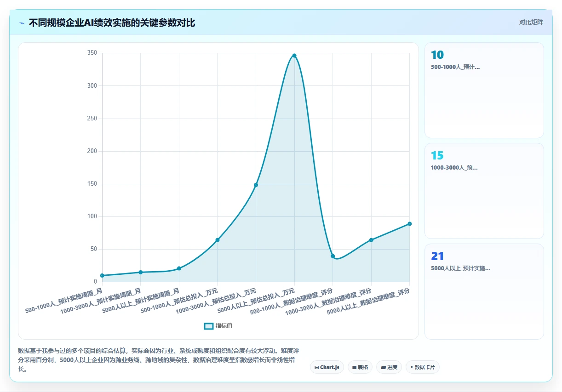Click the peak data point near 350
Screen dimensions: 562x392
294,56
